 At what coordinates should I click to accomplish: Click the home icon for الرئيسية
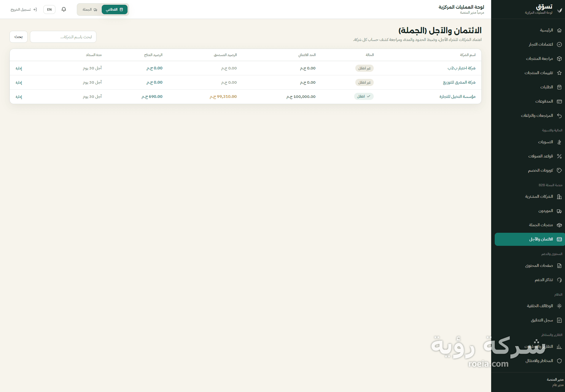pyautogui.click(x=559, y=30)
